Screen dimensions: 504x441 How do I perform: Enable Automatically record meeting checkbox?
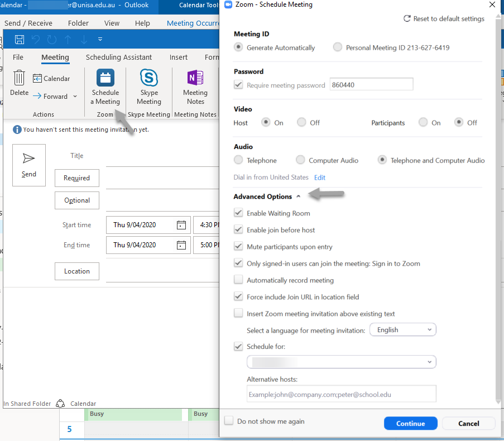pyautogui.click(x=238, y=280)
